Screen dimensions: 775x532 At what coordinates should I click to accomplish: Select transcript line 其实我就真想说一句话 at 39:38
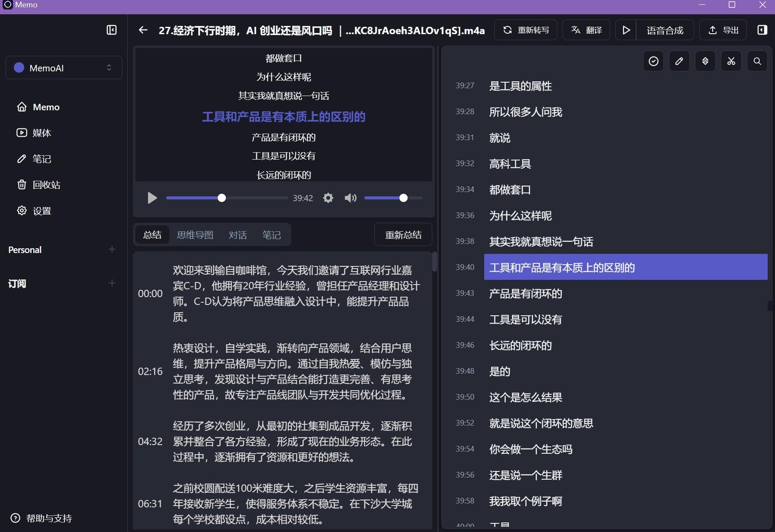(x=541, y=242)
